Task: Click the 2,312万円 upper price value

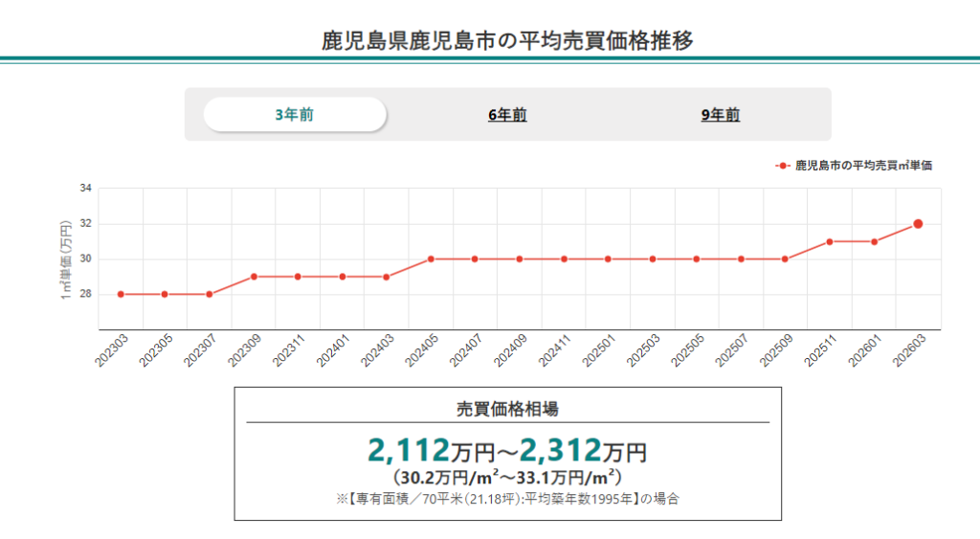Action: (583, 450)
